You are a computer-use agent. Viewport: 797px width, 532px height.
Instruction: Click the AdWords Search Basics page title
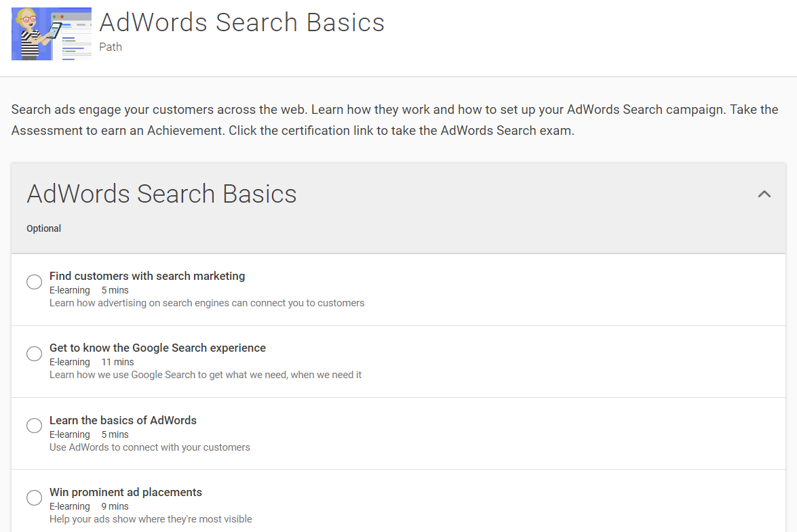click(x=241, y=22)
